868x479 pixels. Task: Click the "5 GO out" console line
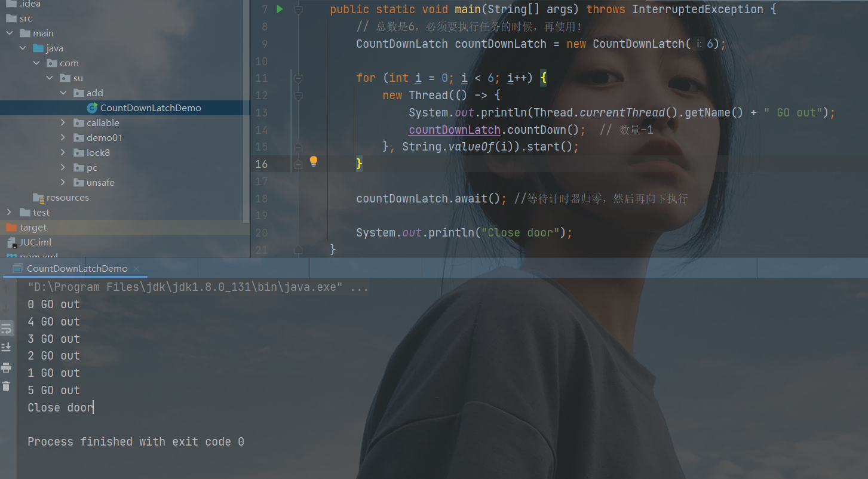coord(54,391)
